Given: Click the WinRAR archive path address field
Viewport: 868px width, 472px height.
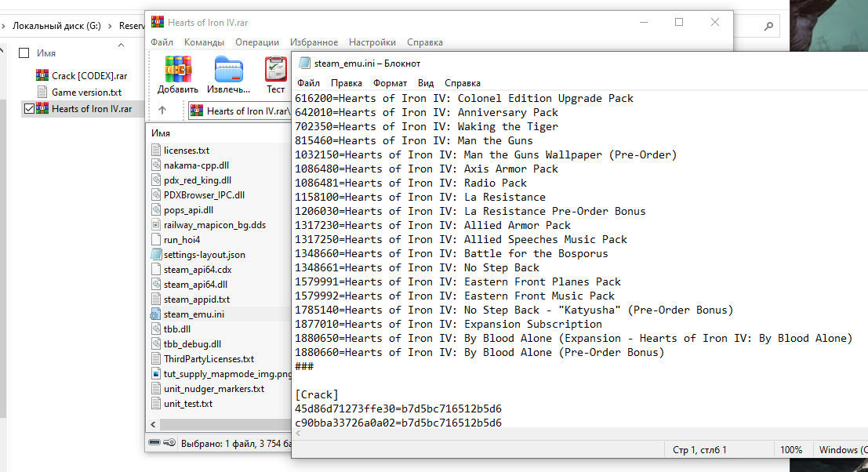Looking at the screenshot, I should pos(239,111).
